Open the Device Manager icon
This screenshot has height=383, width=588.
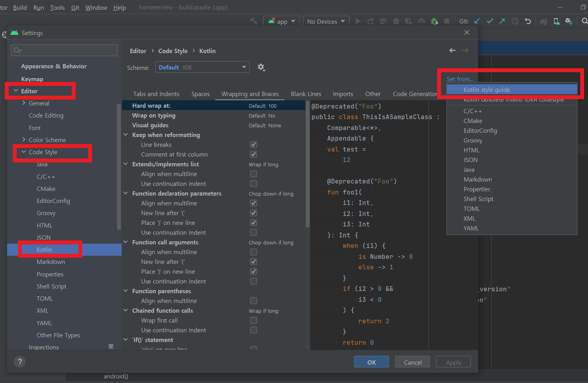pyautogui.click(x=556, y=21)
